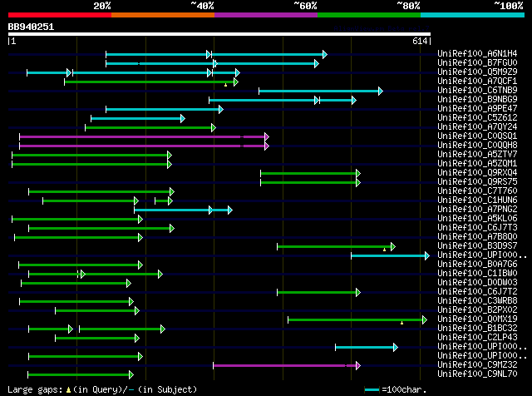This screenshot has width=532, height=396.
Task: Click the orange ~40% identity legend segment
Action: point(163,15)
